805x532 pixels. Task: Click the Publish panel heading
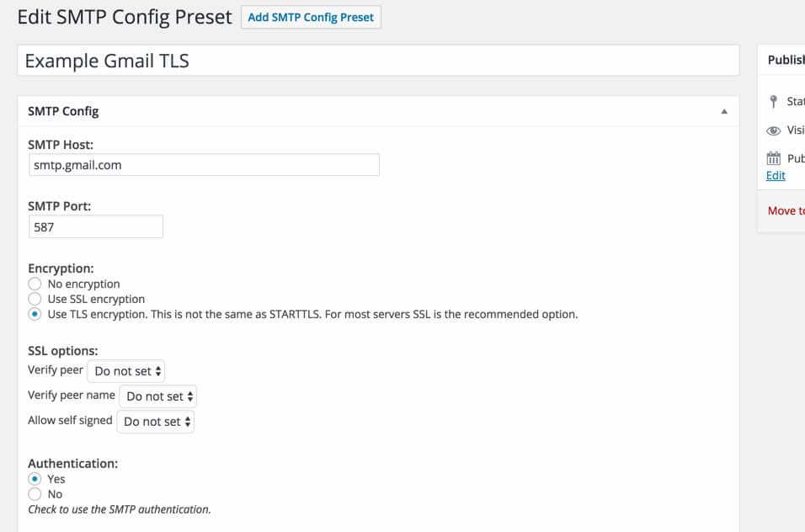pyautogui.click(x=786, y=61)
